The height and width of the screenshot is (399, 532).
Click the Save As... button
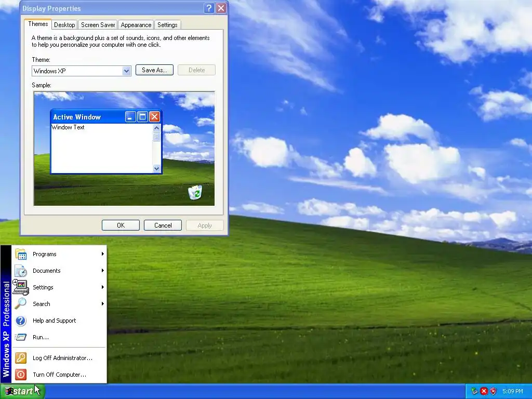click(154, 70)
